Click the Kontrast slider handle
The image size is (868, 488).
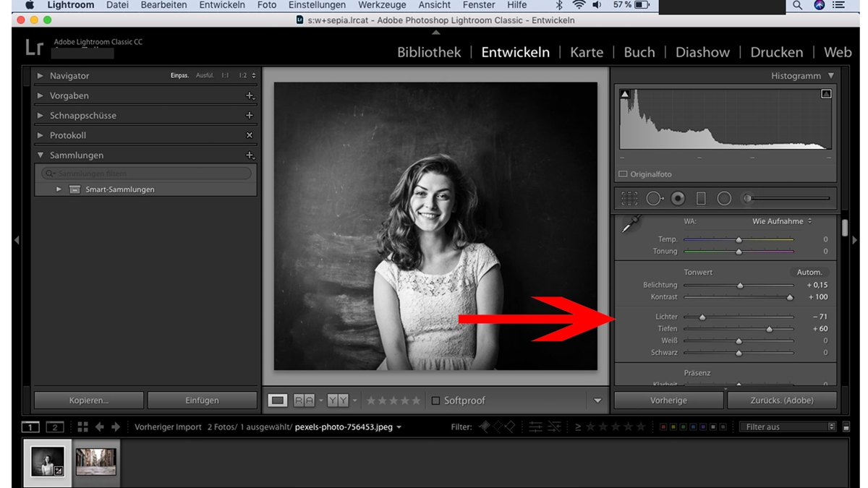click(790, 297)
